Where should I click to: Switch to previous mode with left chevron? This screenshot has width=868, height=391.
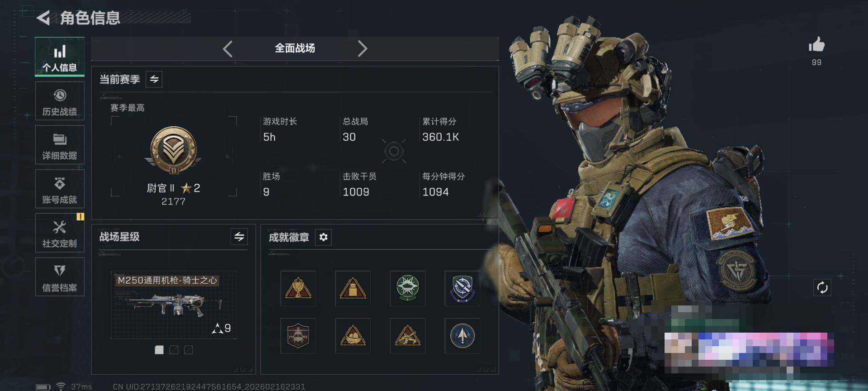coord(228,48)
